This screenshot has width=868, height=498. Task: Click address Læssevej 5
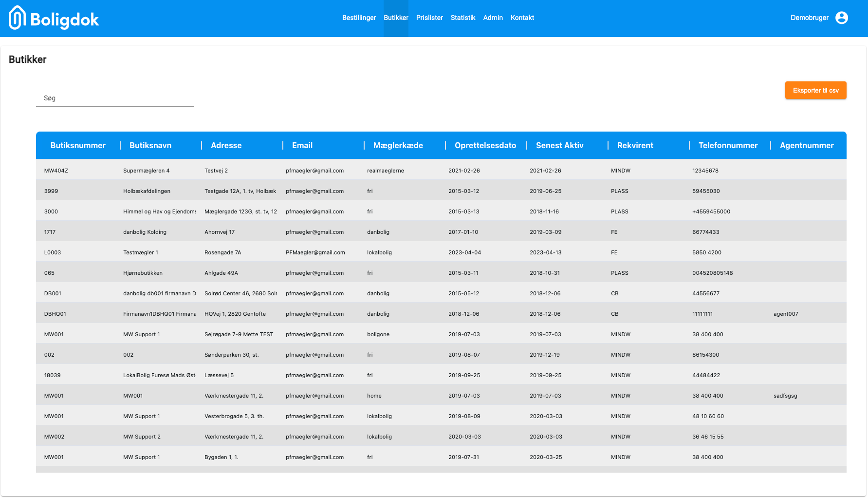(219, 375)
